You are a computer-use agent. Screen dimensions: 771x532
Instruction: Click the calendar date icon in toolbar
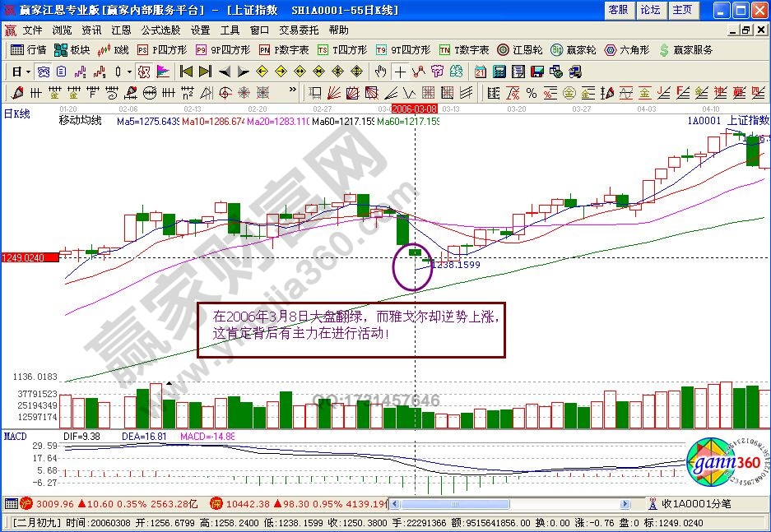tap(479, 72)
